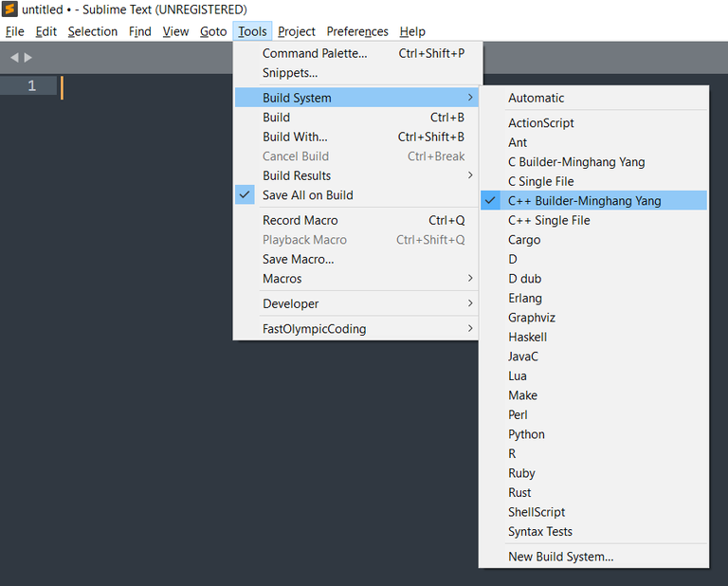728x586 pixels.
Task: Open Command Palette from Tools menu
Action: tap(356, 53)
